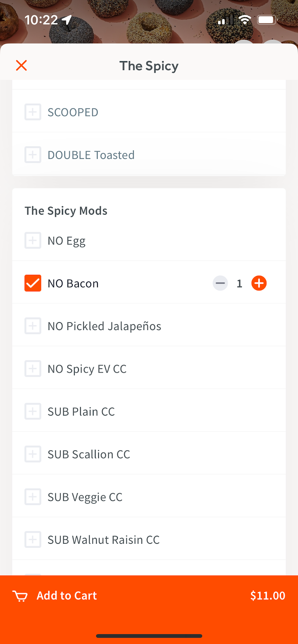Tap the $11.00 price total
This screenshot has height=644, width=298.
click(267, 596)
